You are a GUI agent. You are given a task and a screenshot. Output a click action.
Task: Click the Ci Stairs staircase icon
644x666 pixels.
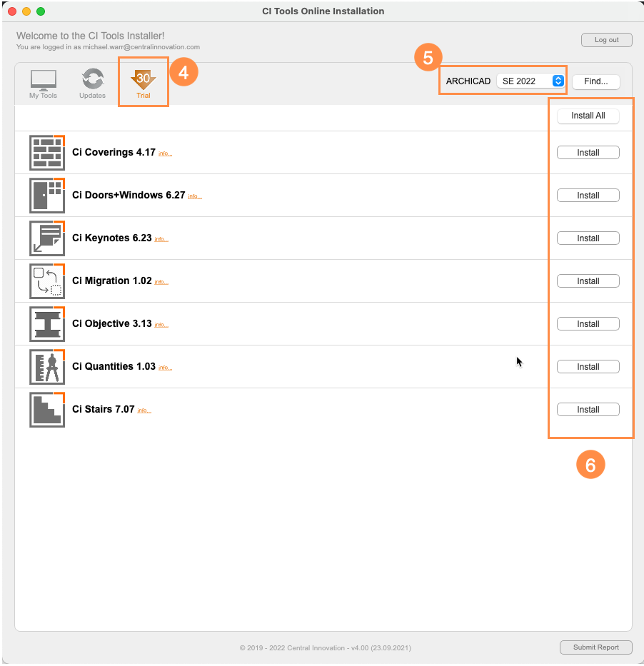point(47,410)
